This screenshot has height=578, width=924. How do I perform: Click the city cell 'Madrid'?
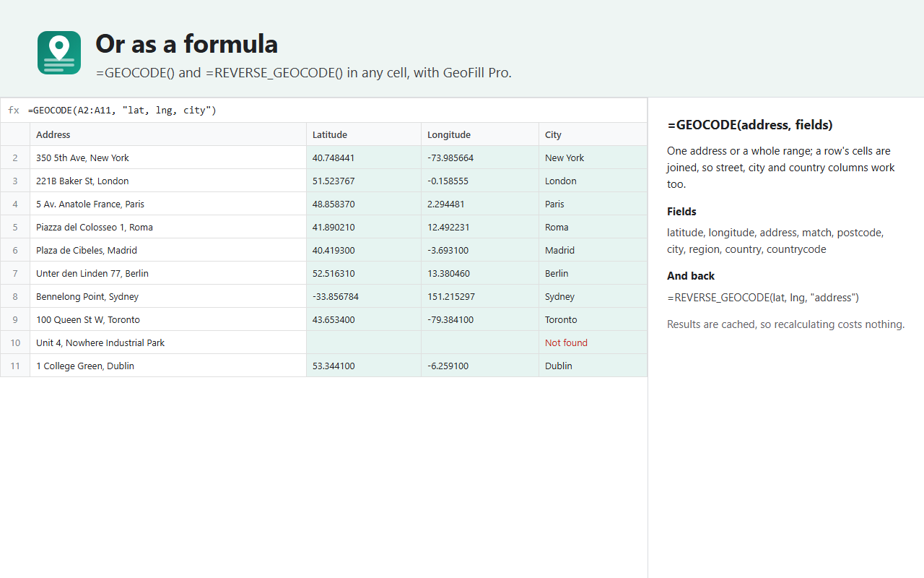click(593, 250)
